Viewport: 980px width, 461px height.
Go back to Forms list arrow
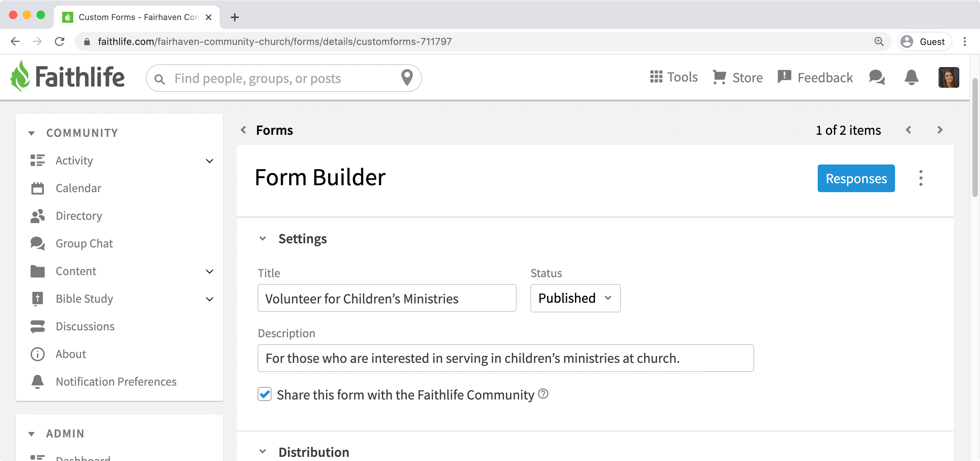243,130
